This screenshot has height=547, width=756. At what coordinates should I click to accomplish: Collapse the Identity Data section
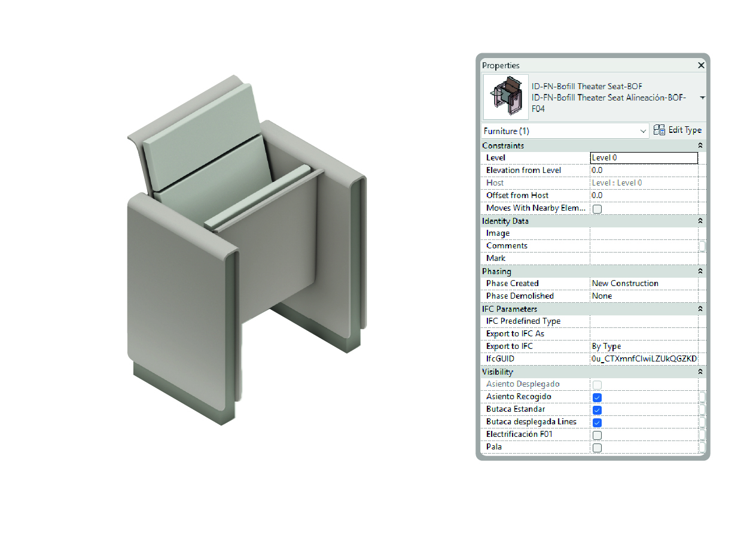(700, 221)
